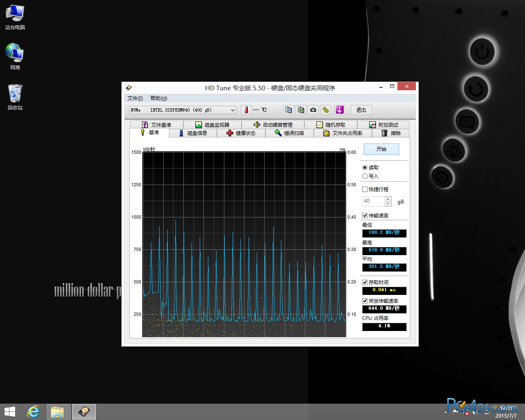Switch to the 随机存取 tab
The height and width of the screenshot is (420, 525).
[331, 125]
